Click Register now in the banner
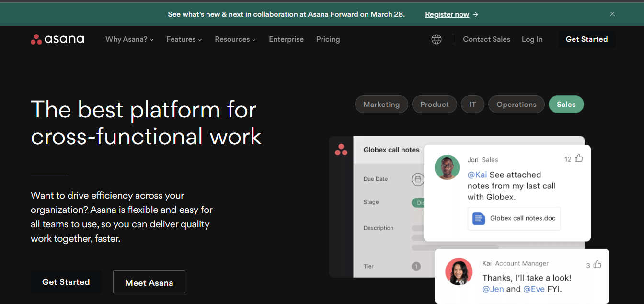644x304 pixels. [451, 14]
